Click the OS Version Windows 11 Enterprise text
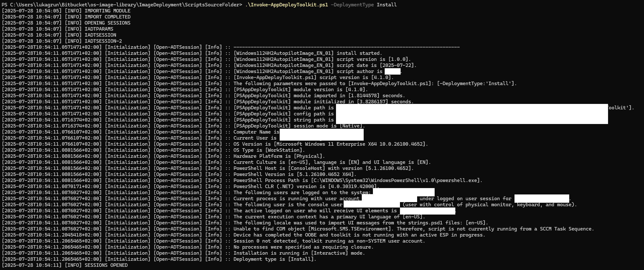The width and height of the screenshot is (644, 270). [330, 144]
